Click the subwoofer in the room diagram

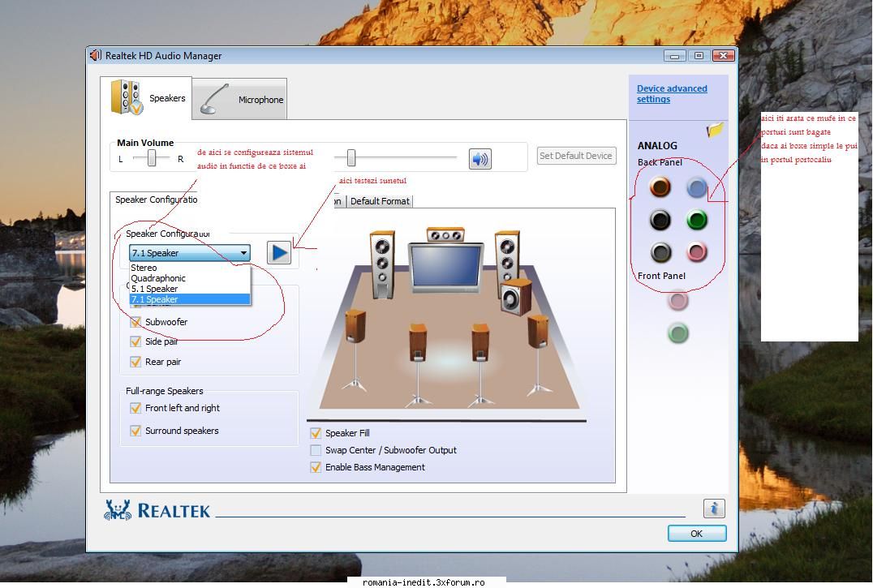pos(515,298)
